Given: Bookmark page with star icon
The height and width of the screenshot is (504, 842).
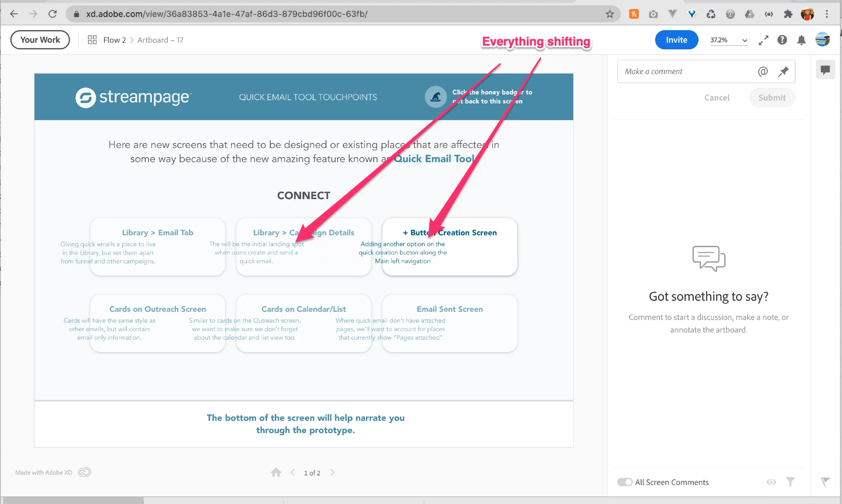Looking at the screenshot, I should 610,14.
